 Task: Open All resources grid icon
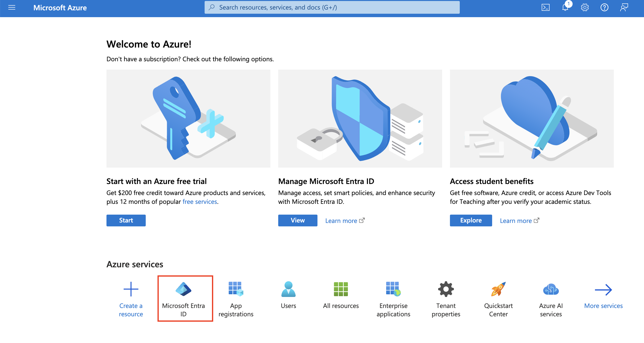click(341, 289)
